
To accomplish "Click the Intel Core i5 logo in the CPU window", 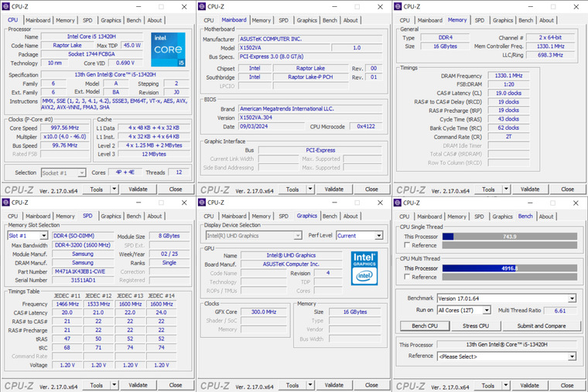I will tap(168, 49).
